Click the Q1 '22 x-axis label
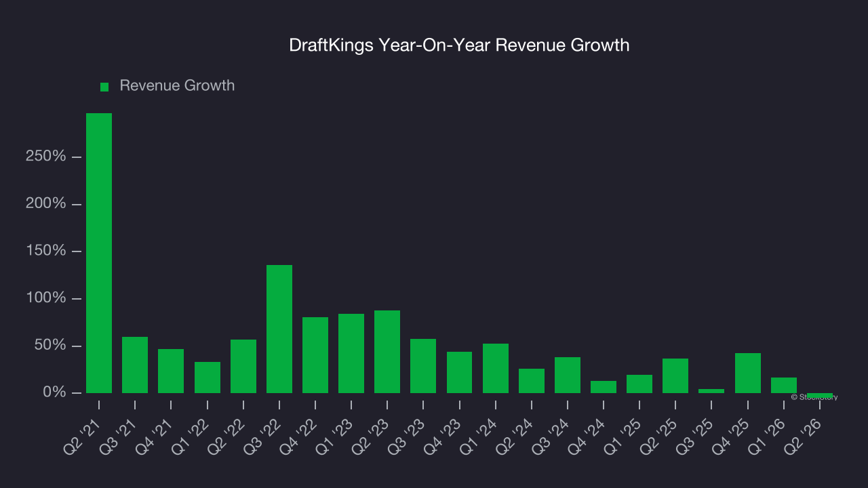This screenshot has height=488, width=868. pyautogui.click(x=191, y=437)
